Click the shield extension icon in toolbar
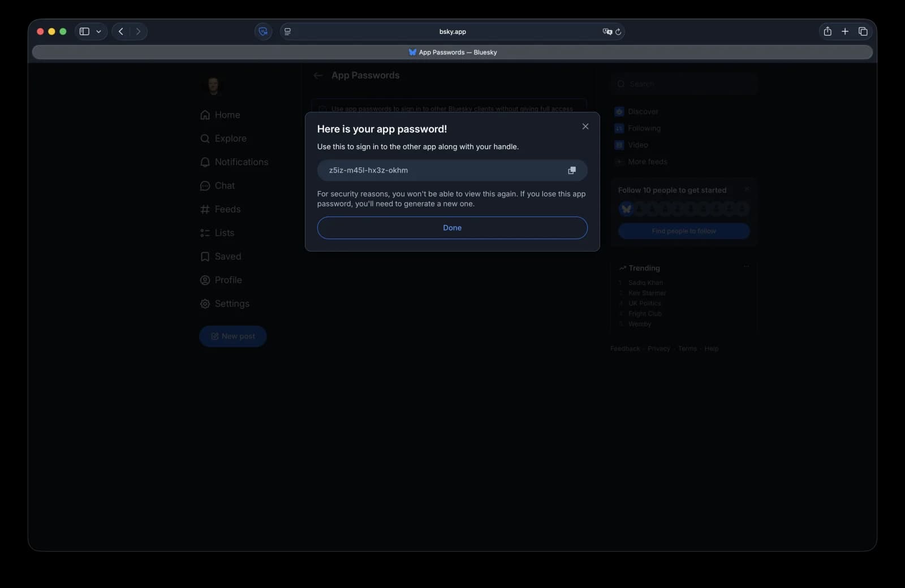This screenshot has width=905, height=588. click(263, 32)
